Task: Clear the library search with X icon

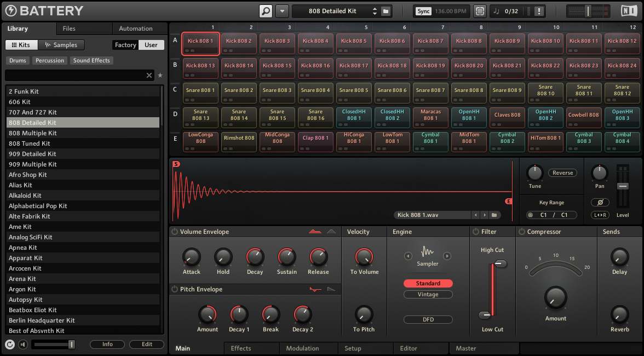Action: coord(149,75)
